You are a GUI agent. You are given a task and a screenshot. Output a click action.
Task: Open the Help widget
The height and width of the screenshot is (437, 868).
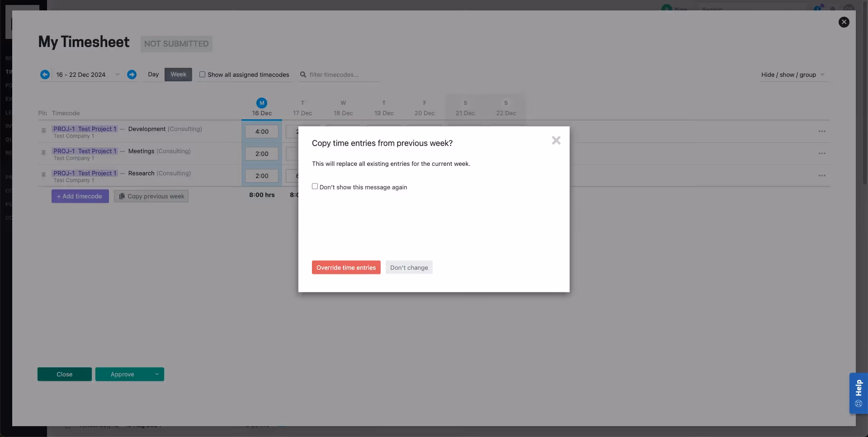click(858, 393)
